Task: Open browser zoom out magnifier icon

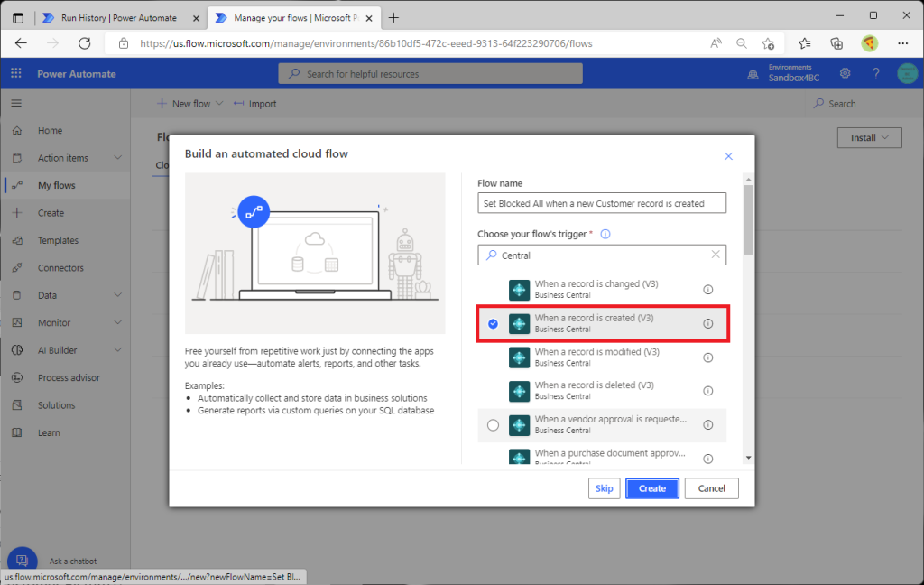Action: [742, 43]
